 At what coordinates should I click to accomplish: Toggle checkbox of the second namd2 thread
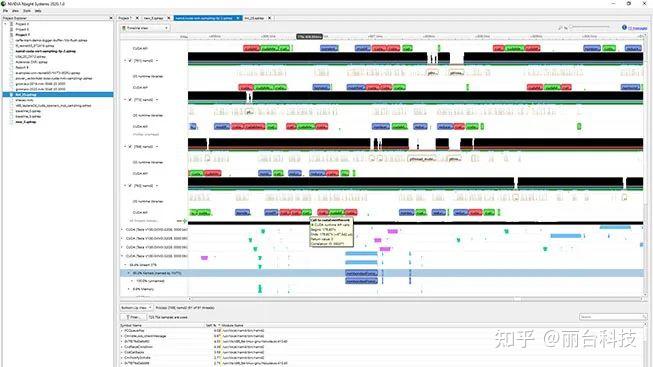[x=130, y=100]
